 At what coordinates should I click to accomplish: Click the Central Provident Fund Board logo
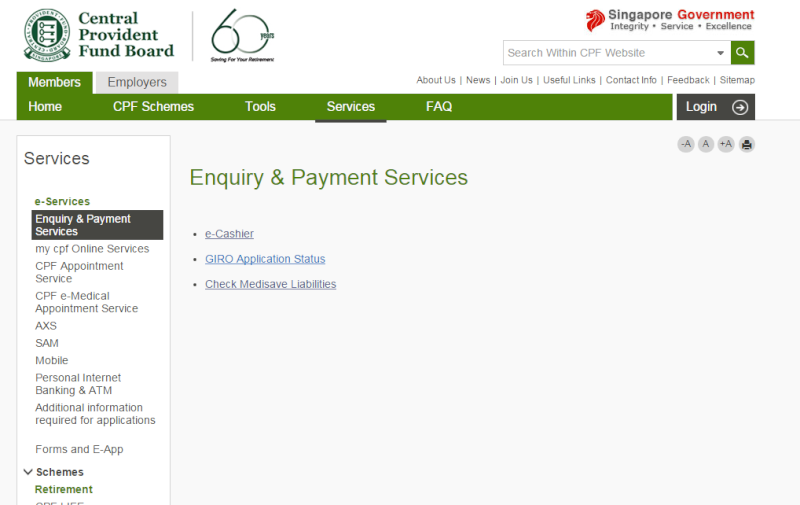tap(99, 35)
